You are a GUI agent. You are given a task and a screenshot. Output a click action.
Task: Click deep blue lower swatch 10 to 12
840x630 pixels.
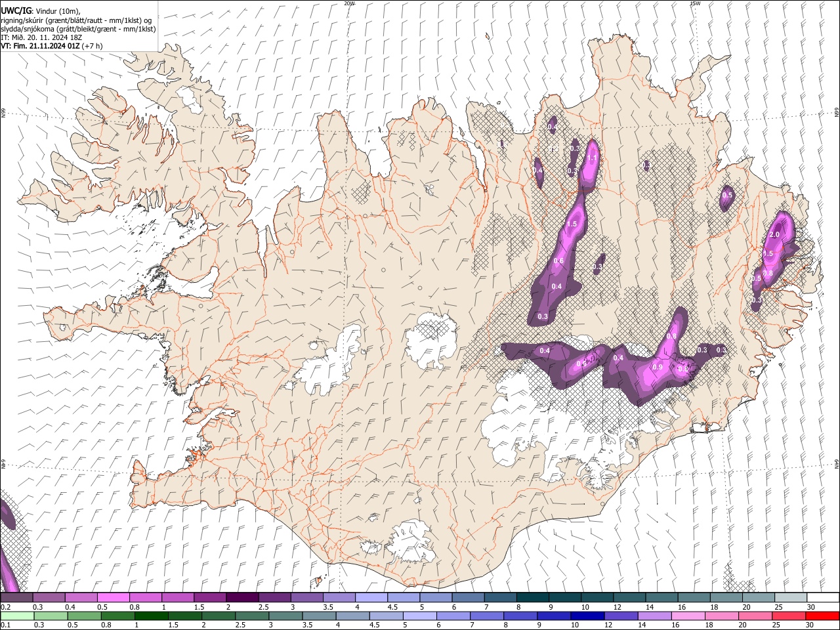pyautogui.click(x=587, y=616)
